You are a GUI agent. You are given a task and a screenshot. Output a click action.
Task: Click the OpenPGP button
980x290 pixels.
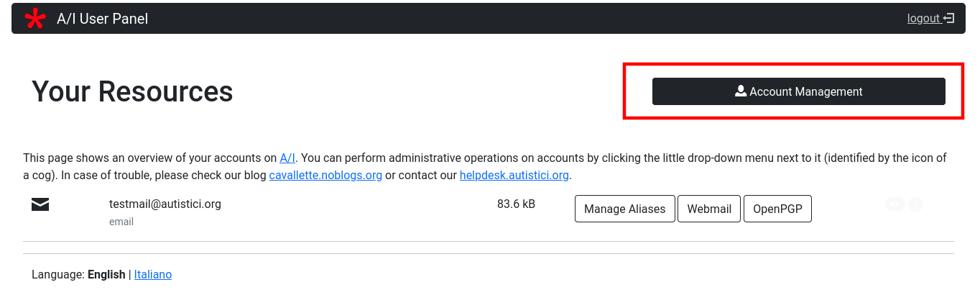(777, 209)
